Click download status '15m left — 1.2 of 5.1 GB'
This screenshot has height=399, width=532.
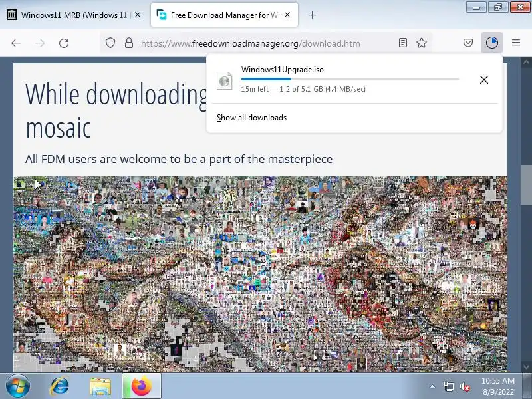click(x=303, y=89)
